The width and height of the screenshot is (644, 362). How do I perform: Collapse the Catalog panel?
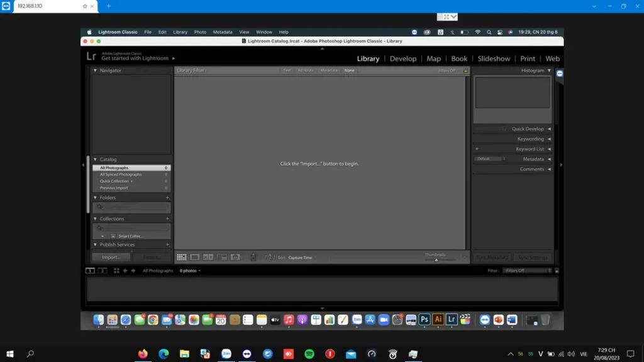pyautogui.click(x=96, y=159)
